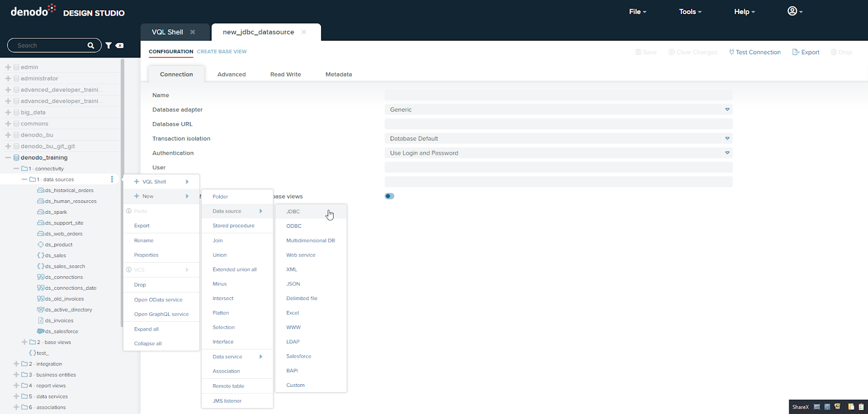Image resolution: width=868 pixels, height=414 pixels.
Task: Close the new_jdbc_datasource tab
Action: point(304,32)
